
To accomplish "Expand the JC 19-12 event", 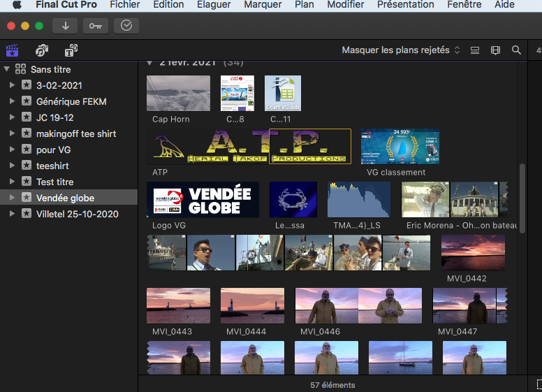I will (x=12, y=117).
